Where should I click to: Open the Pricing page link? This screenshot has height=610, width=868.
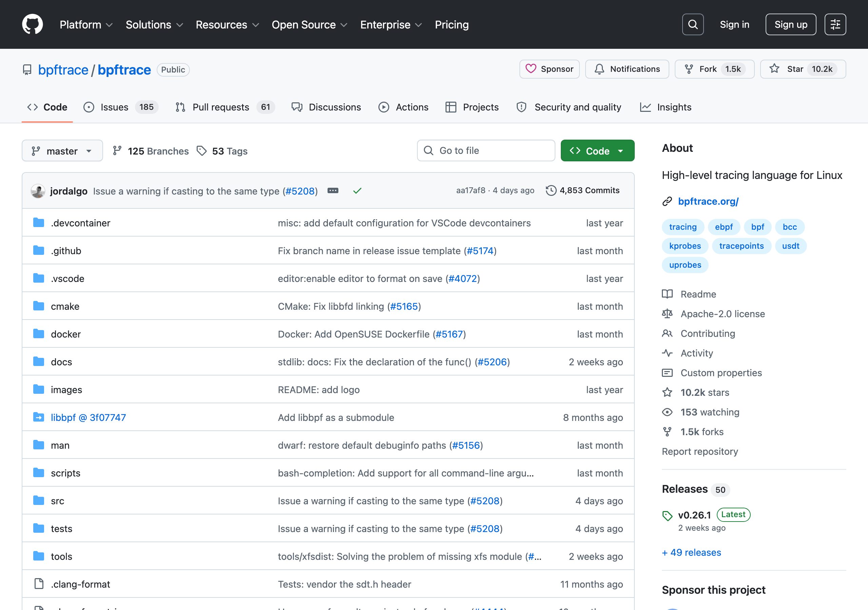coord(451,24)
